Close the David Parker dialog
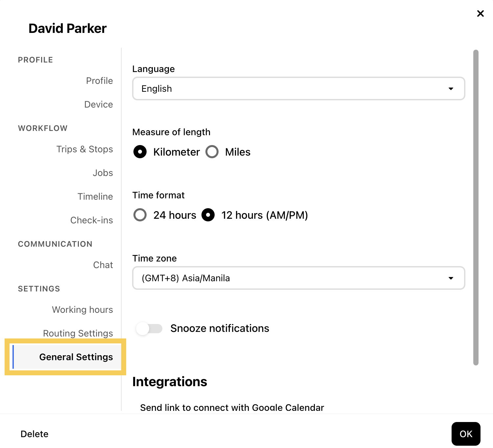This screenshot has height=448, width=493. pos(480,13)
